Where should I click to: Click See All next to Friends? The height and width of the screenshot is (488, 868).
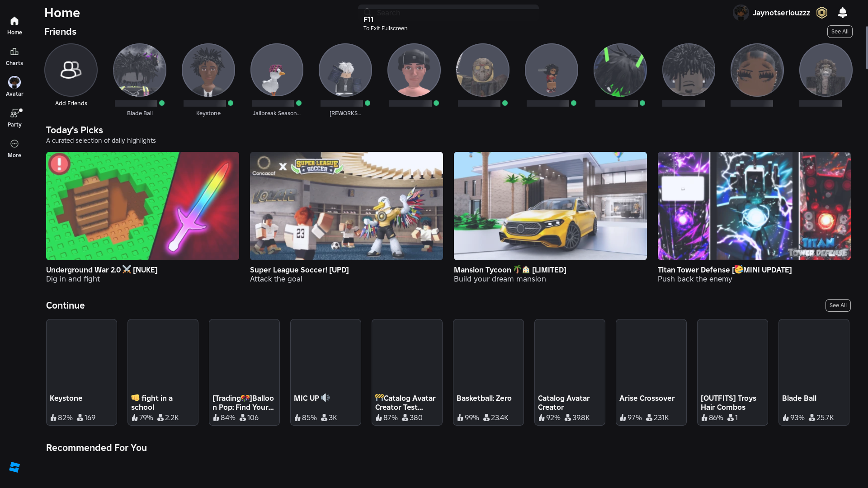pyautogui.click(x=840, y=32)
